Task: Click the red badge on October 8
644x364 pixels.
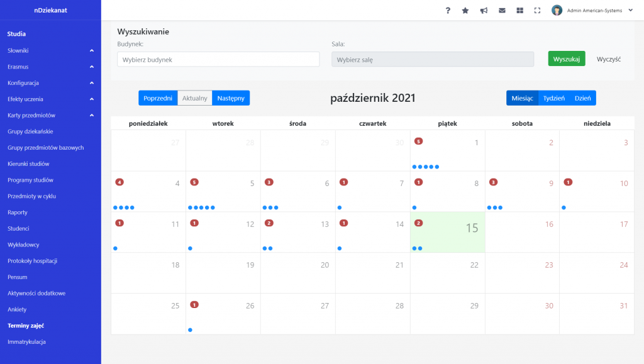Action: pyautogui.click(x=418, y=182)
